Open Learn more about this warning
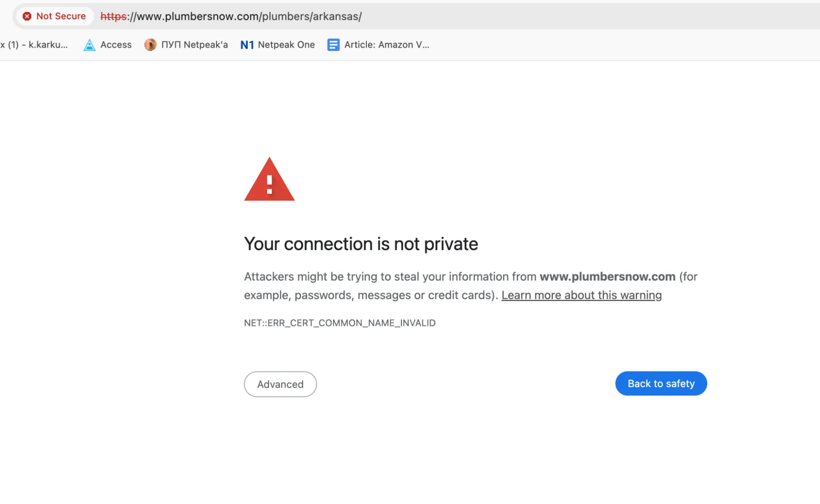 (x=582, y=295)
